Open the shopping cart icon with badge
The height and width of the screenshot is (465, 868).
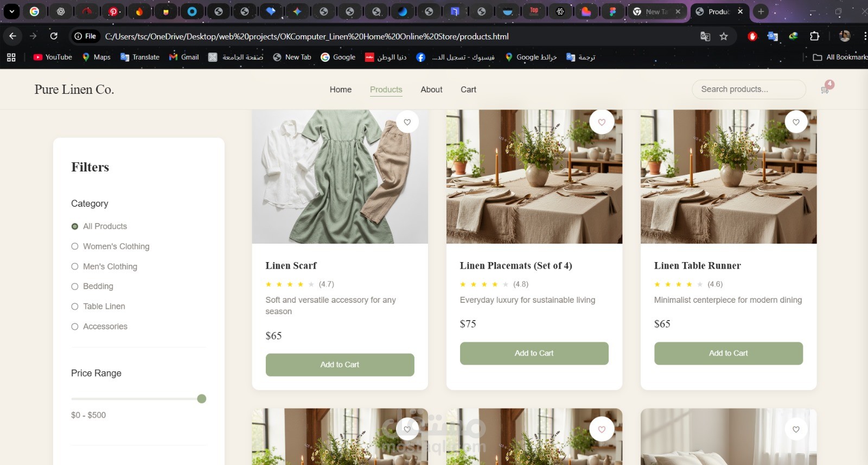point(826,88)
